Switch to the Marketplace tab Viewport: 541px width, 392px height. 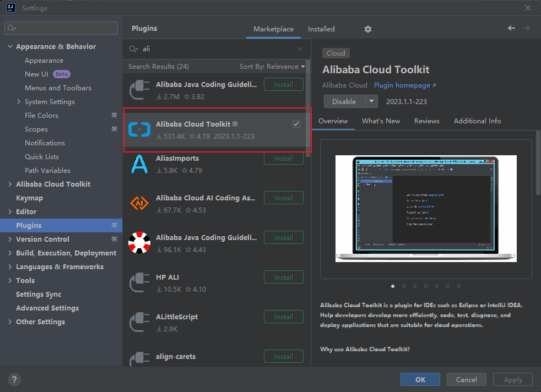[x=273, y=29]
